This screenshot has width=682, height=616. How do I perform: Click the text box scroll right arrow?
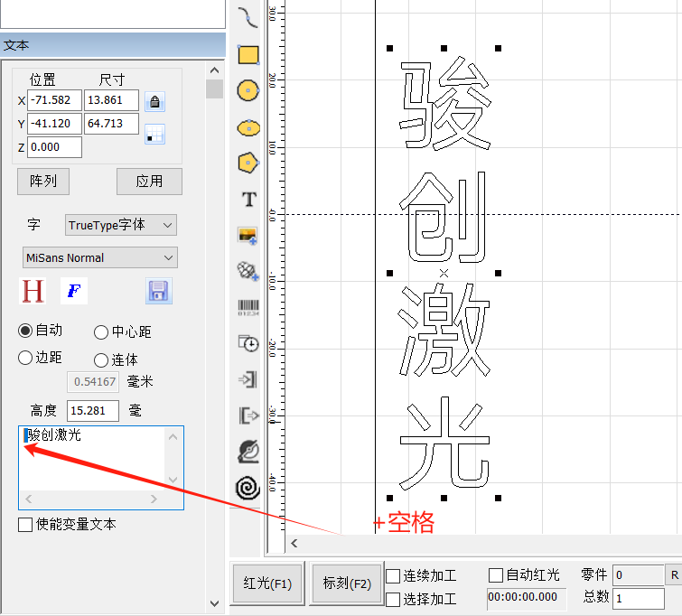tap(154, 499)
